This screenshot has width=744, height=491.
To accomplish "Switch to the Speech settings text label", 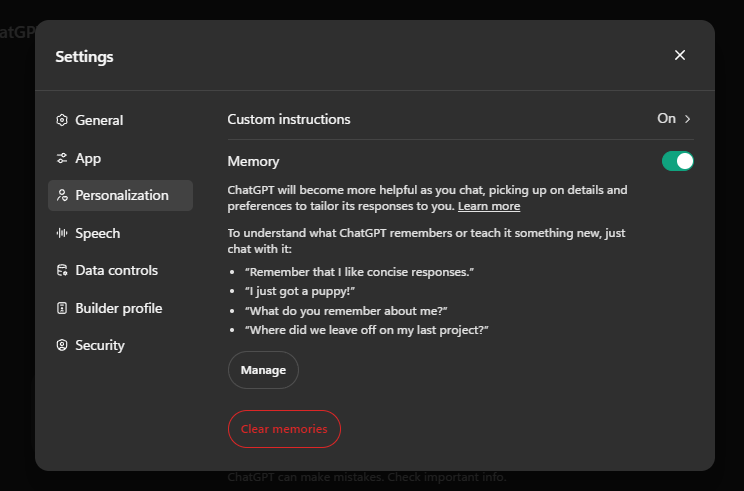I will click(x=98, y=233).
